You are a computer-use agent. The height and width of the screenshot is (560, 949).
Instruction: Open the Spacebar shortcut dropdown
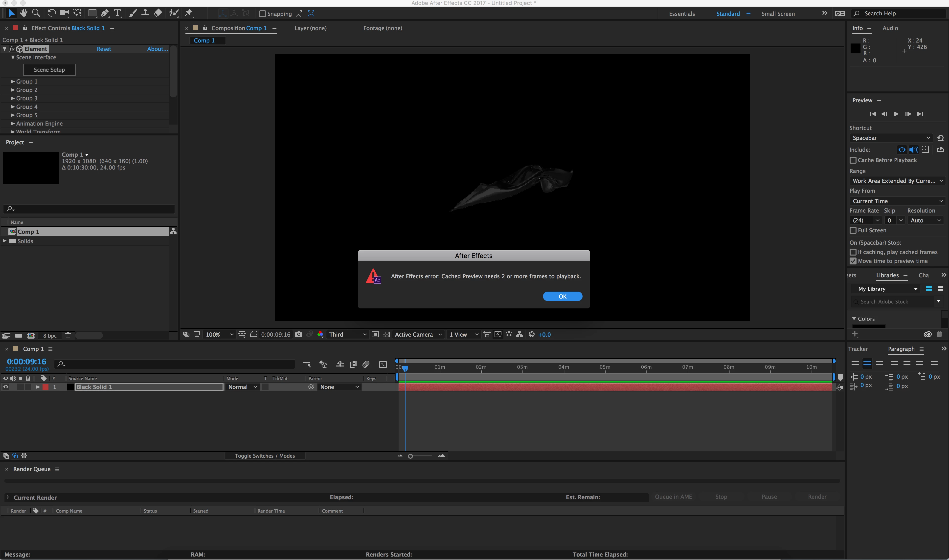[890, 138]
